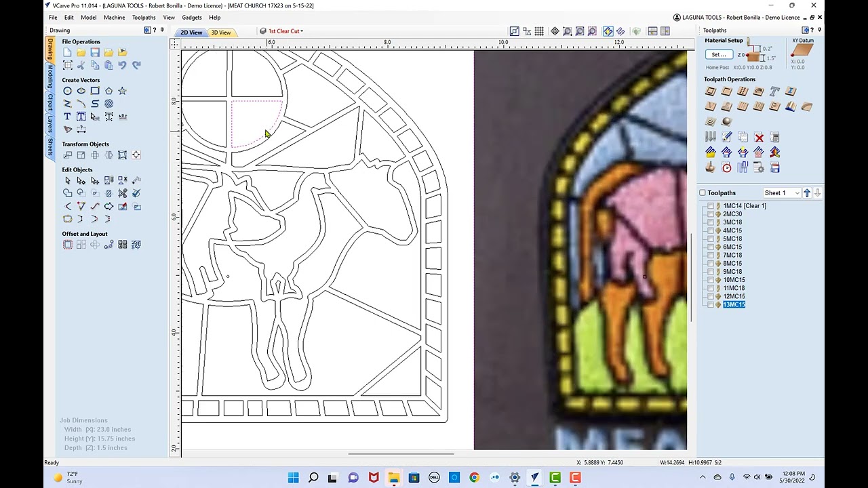Toggle the 10MC15 toolpath checkbox
The image size is (868, 488).
coord(711,280)
